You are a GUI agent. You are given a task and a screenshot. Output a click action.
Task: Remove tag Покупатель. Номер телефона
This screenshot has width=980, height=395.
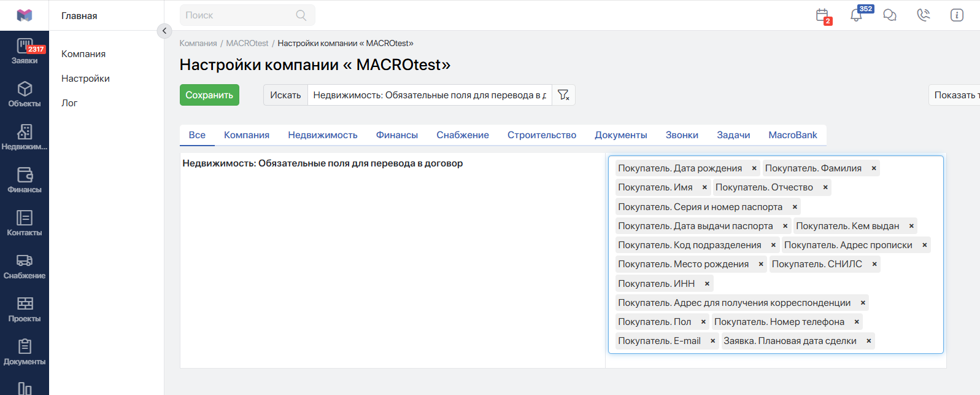click(857, 322)
